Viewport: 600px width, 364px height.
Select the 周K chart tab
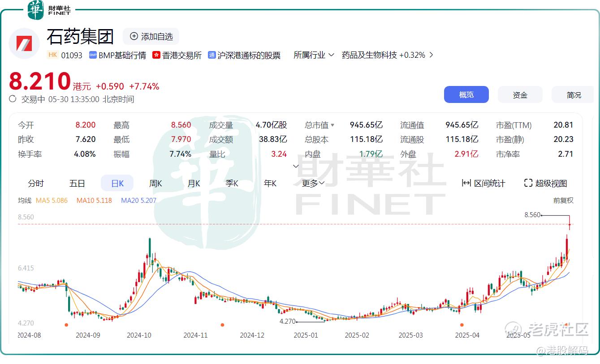click(x=155, y=183)
